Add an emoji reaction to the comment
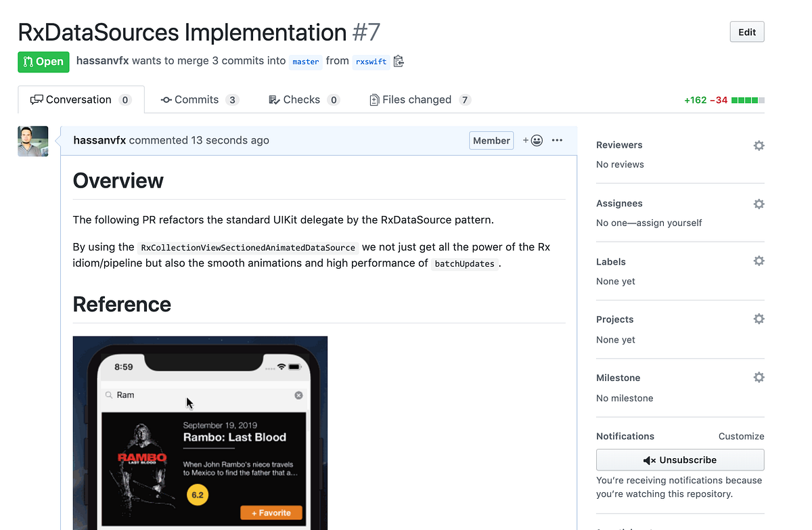Viewport: 812px width, 530px height. (x=533, y=140)
